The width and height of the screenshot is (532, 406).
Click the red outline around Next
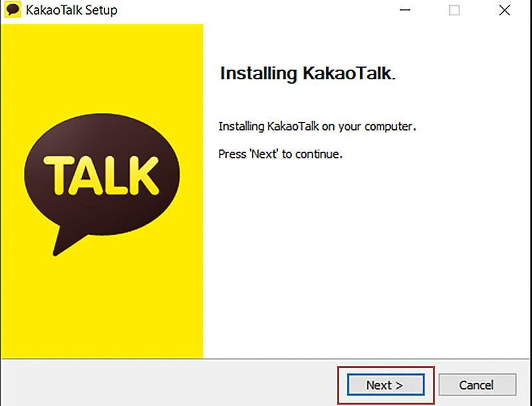coord(384,369)
